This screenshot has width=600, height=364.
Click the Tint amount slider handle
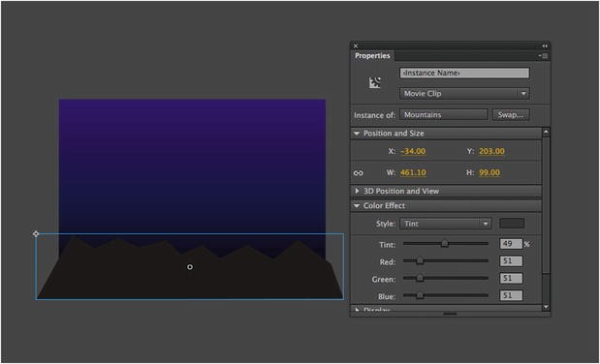(444, 243)
